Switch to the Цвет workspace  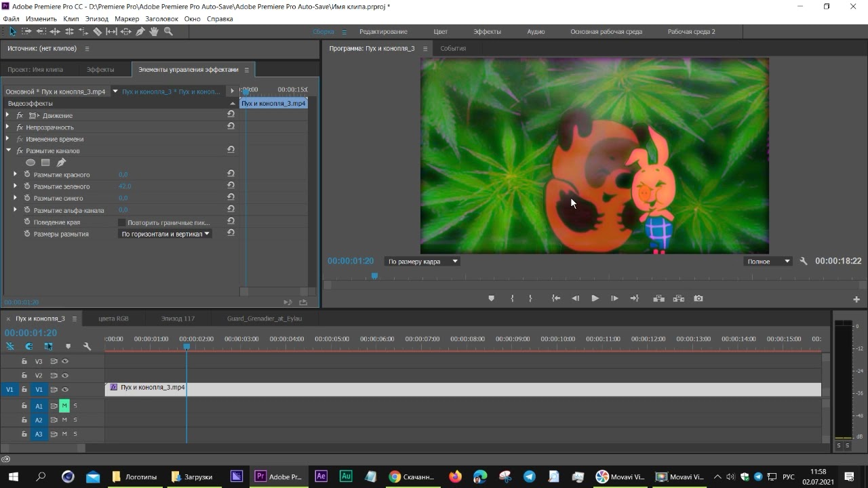point(440,32)
